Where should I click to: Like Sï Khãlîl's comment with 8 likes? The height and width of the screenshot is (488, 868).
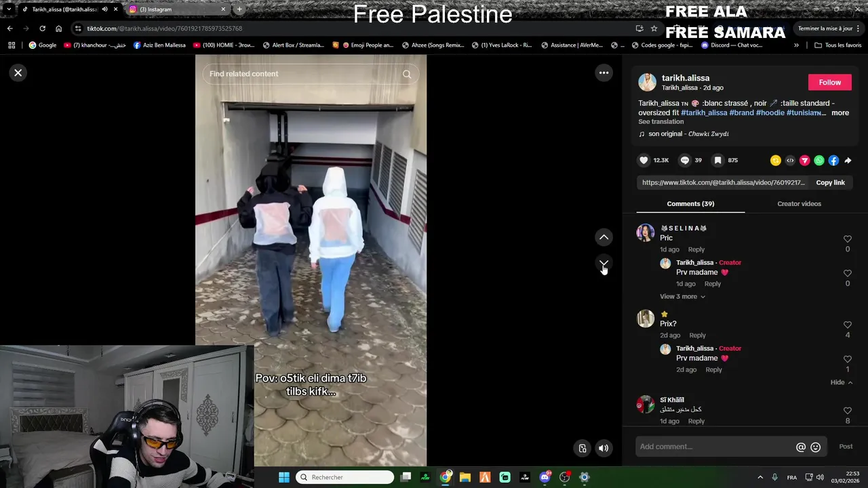pos(847,411)
